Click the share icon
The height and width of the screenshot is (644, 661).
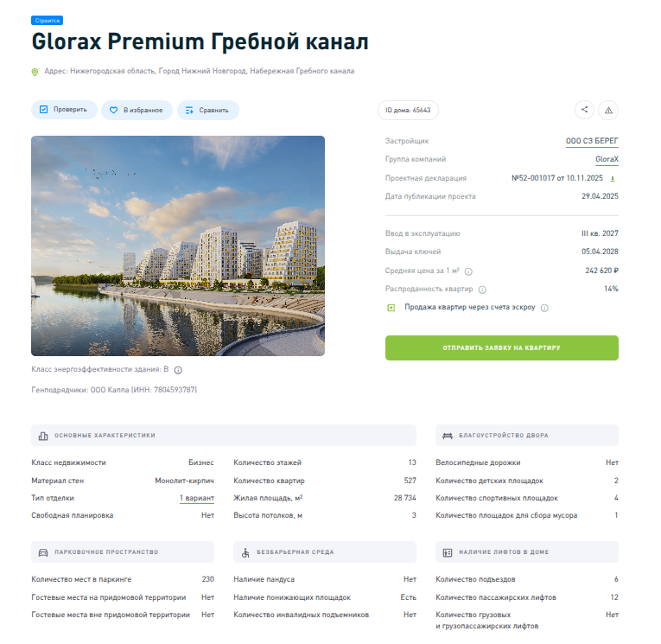584,110
